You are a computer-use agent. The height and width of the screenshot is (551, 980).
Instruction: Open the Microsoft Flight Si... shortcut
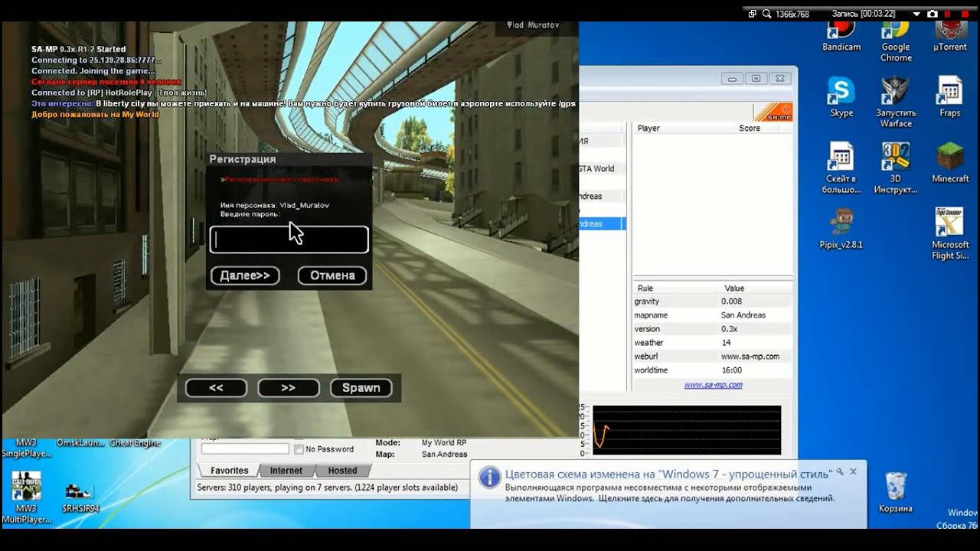949,234
